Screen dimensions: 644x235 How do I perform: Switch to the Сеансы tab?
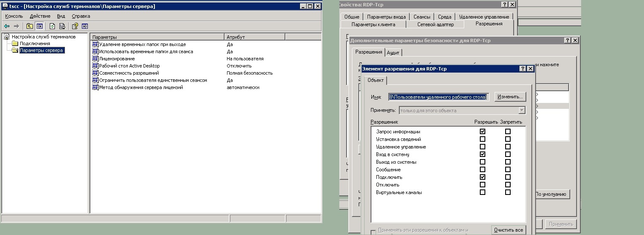(x=422, y=17)
